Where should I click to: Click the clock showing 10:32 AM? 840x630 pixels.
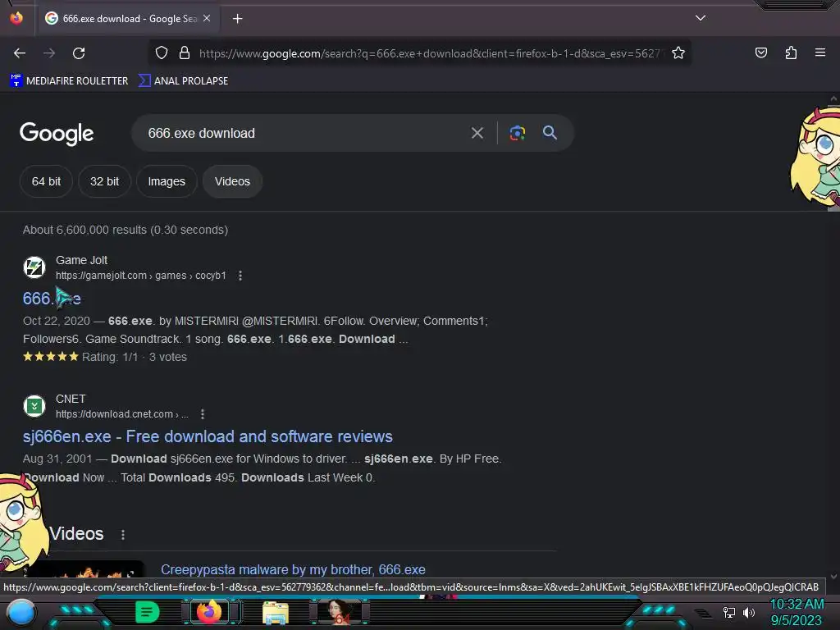797,605
